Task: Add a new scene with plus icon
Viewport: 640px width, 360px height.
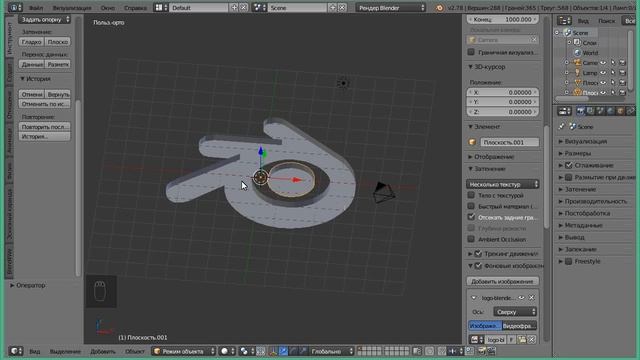Action: coord(333,8)
